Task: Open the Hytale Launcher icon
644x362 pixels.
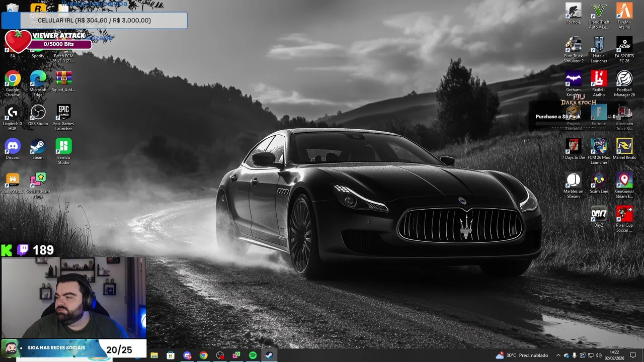Action: tap(599, 50)
